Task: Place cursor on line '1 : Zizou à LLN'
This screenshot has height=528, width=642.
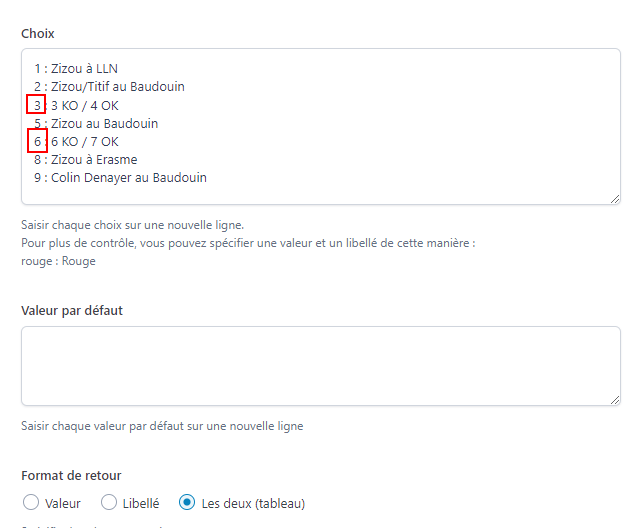Action: click(x=76, y=68)
